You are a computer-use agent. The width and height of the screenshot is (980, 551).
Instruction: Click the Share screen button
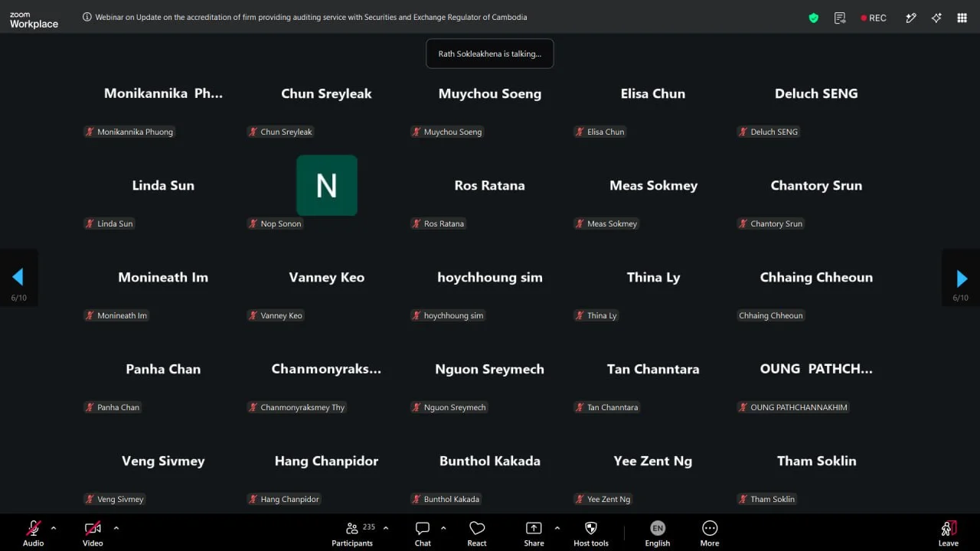534,533
